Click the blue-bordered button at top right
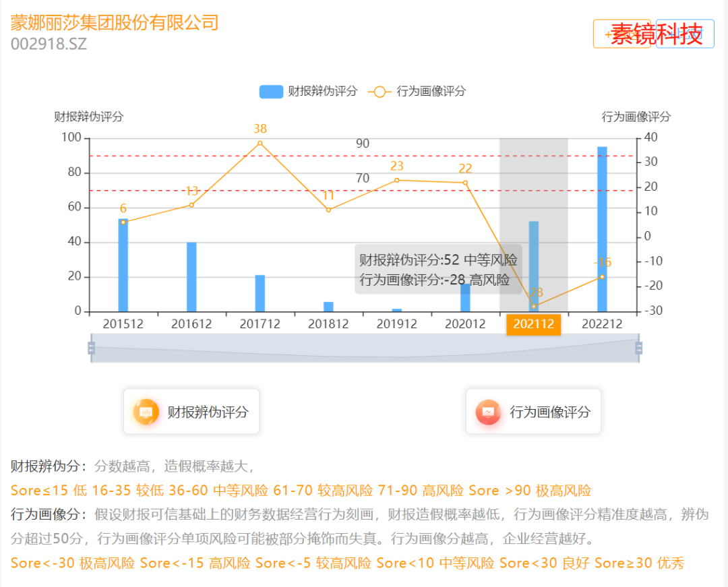The image size is (728, 587). (x=685, y=34)
